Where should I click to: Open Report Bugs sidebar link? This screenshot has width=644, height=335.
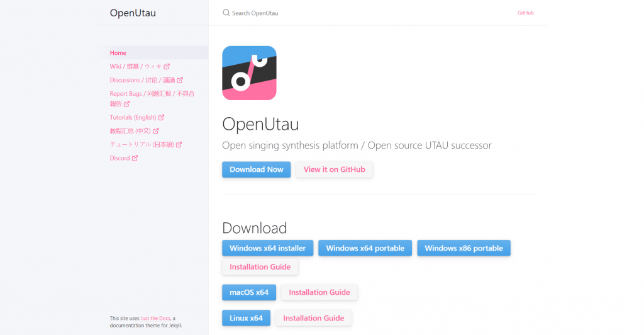coord(152,99)
